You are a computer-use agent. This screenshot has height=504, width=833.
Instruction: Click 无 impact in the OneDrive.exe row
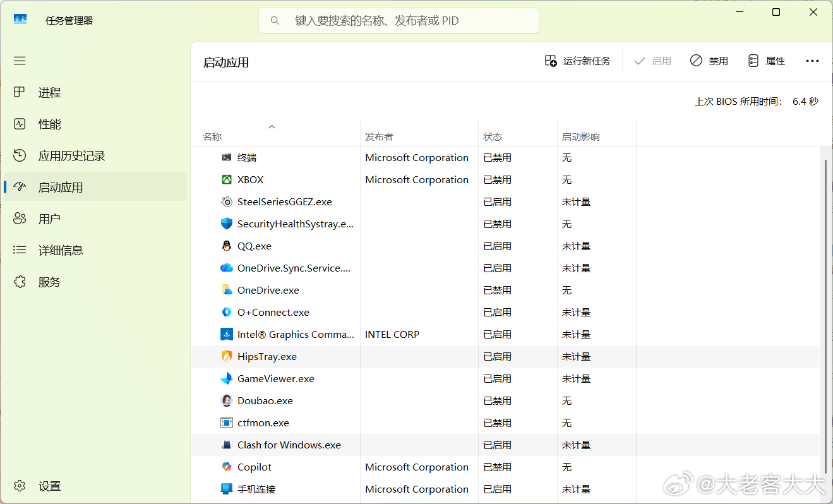[567, 290]
